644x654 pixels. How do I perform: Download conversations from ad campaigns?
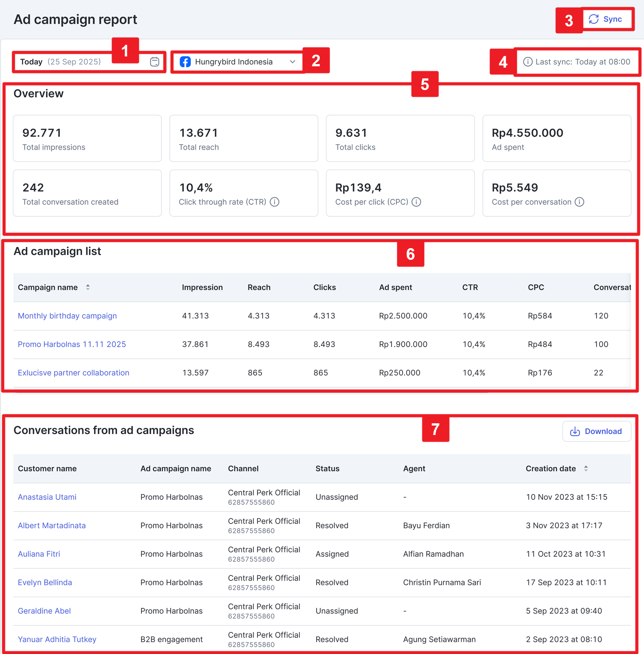[596, 431]
